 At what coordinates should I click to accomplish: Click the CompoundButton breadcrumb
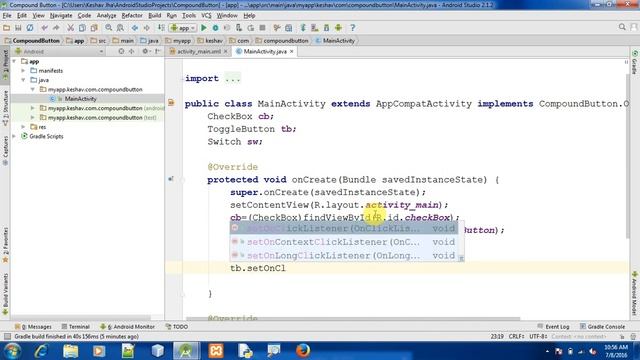point(32,40)
